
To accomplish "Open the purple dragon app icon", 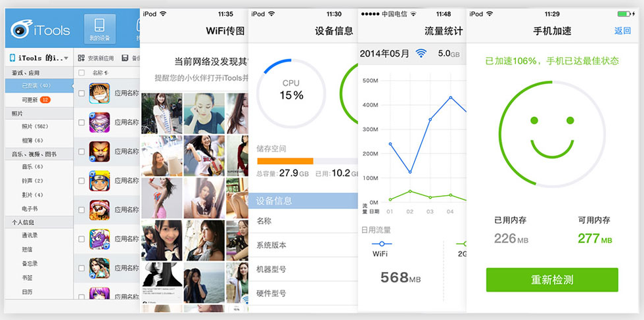I will coord(99,239).
